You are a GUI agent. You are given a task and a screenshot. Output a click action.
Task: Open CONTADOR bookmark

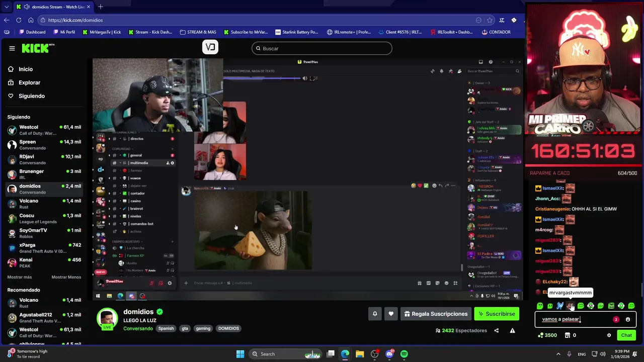(496, 32)
